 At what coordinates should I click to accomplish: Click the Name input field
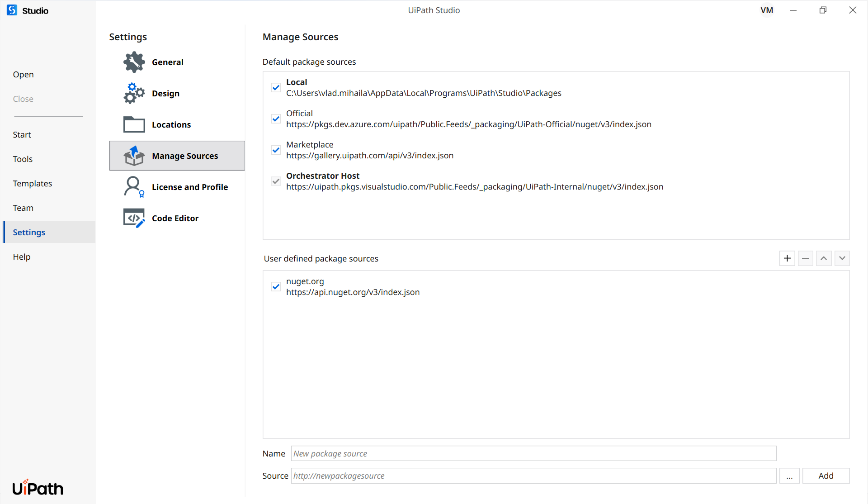click(x=533, y=453)
